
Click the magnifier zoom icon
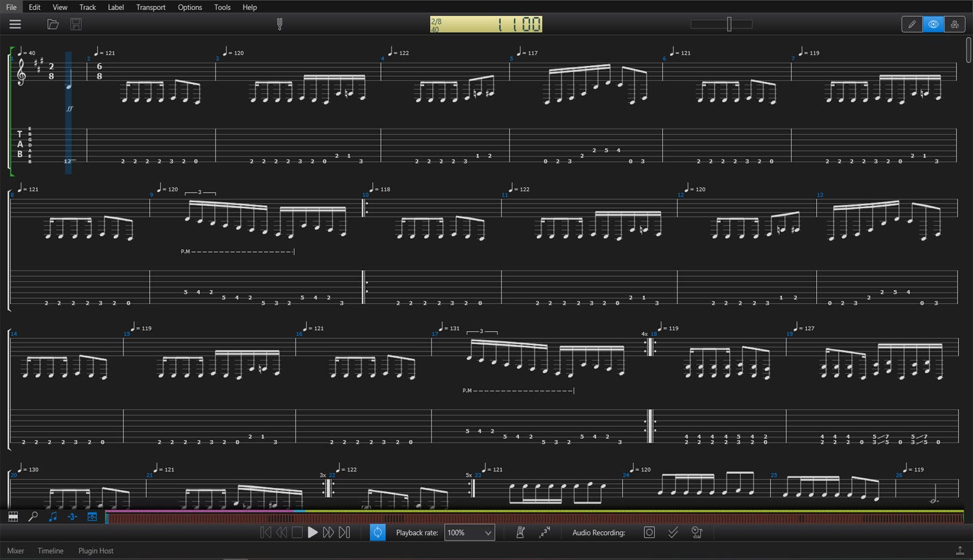pyautogui.click(x=33, y=517)
